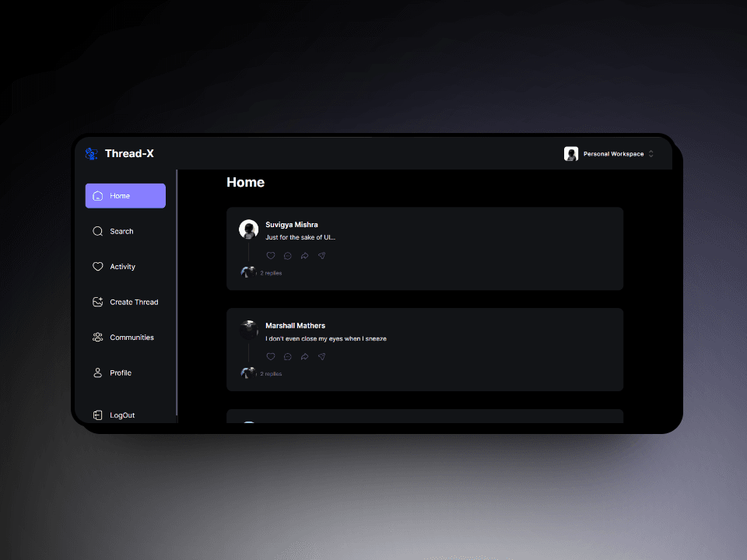Open Profile from the sidebar
This screenshot has height=560, width=747.
(x=121, y=373)
